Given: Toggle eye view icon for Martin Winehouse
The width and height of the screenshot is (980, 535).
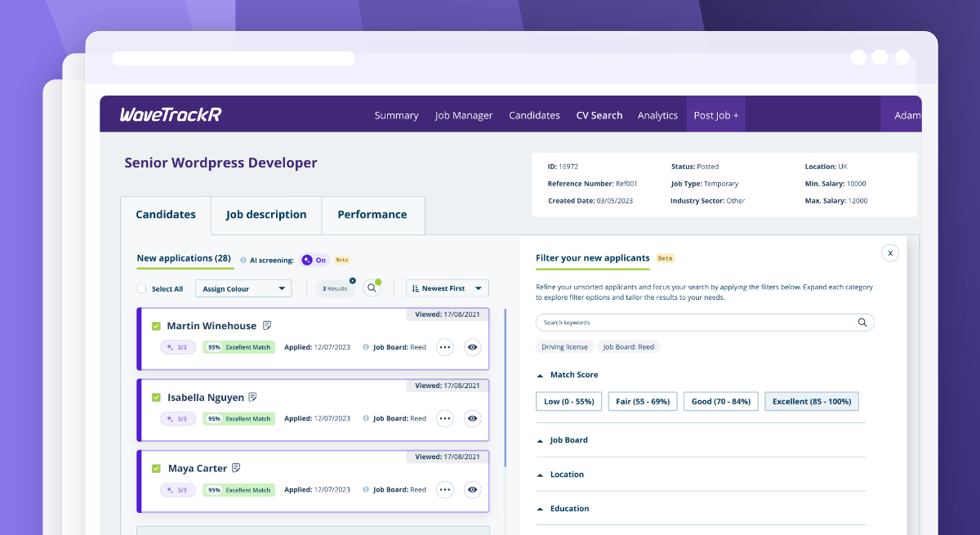Looking at the screenshot, I should tap(472, 347).
